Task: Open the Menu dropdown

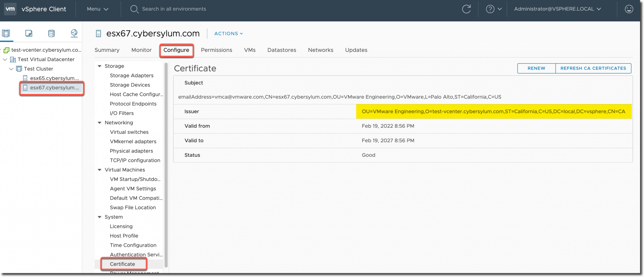Action: pos(97,9)
